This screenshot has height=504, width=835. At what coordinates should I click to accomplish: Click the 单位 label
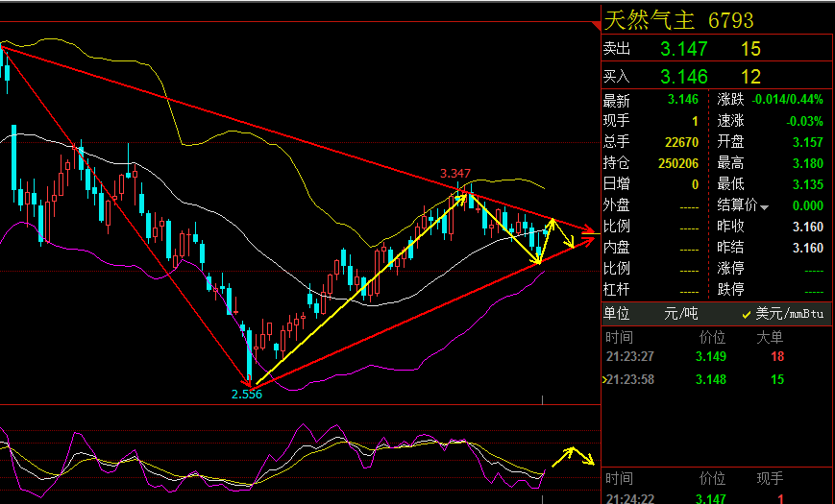(616, 314)
